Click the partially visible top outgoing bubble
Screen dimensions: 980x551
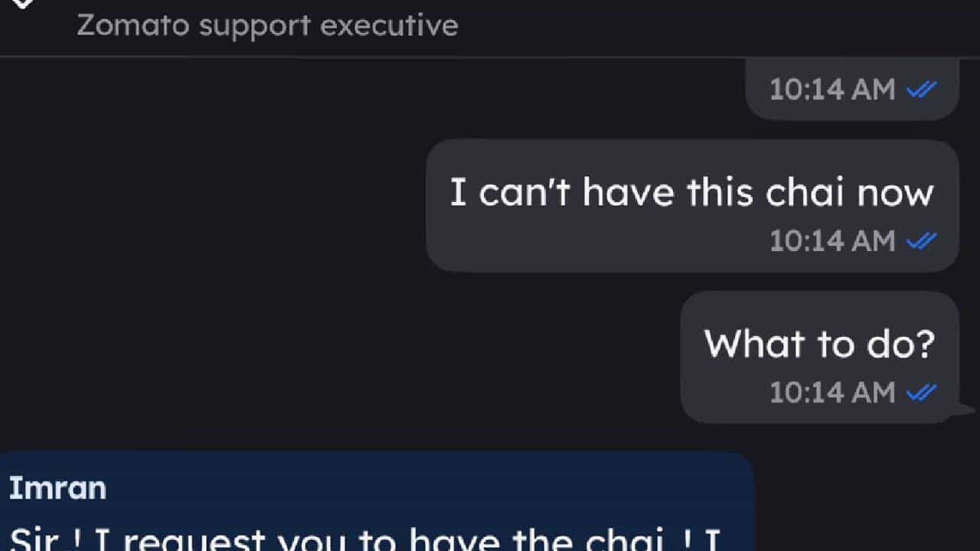click(x=852, y=90)
